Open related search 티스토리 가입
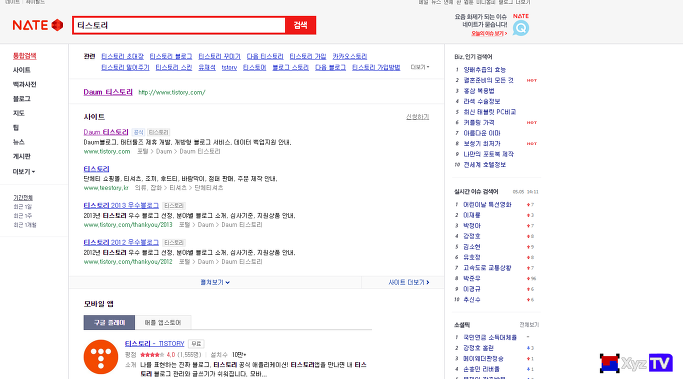The height and width of the screenshot is (379, 683). (308, 56)
